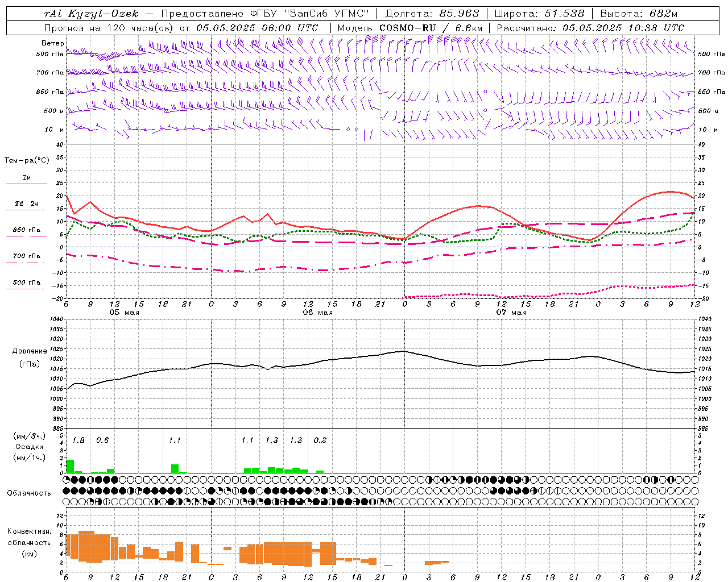Viewport: 728px width, 582px height.
Task: Click the 05 мая date label
Action: [x=124, y=313]
